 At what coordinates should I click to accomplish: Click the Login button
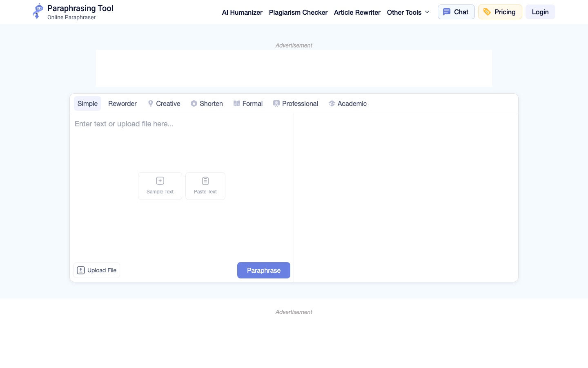point(540,12)
